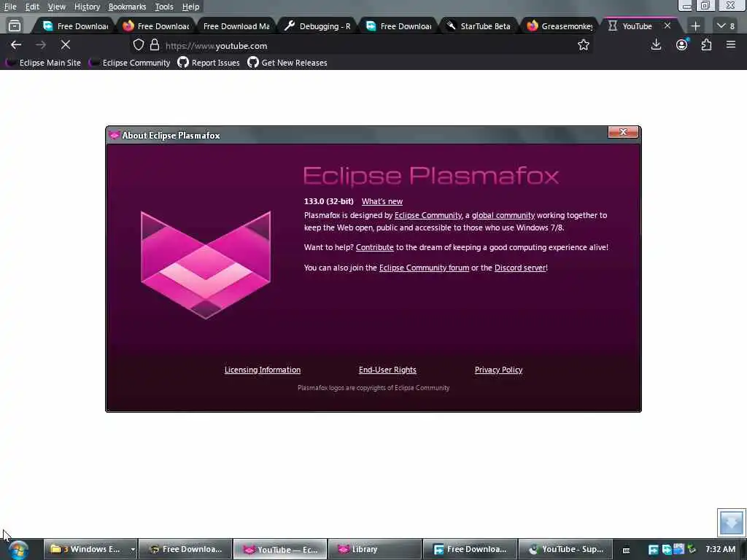
Task: Open the tracking protection shield
Action: (138, 44)
